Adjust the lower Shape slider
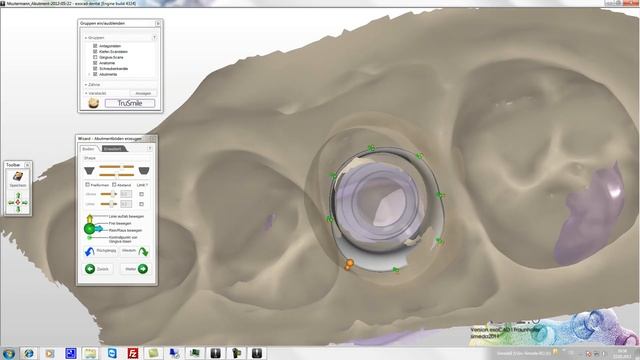The height and width of the screenshot is (360, 640). [x=117, y=175]
